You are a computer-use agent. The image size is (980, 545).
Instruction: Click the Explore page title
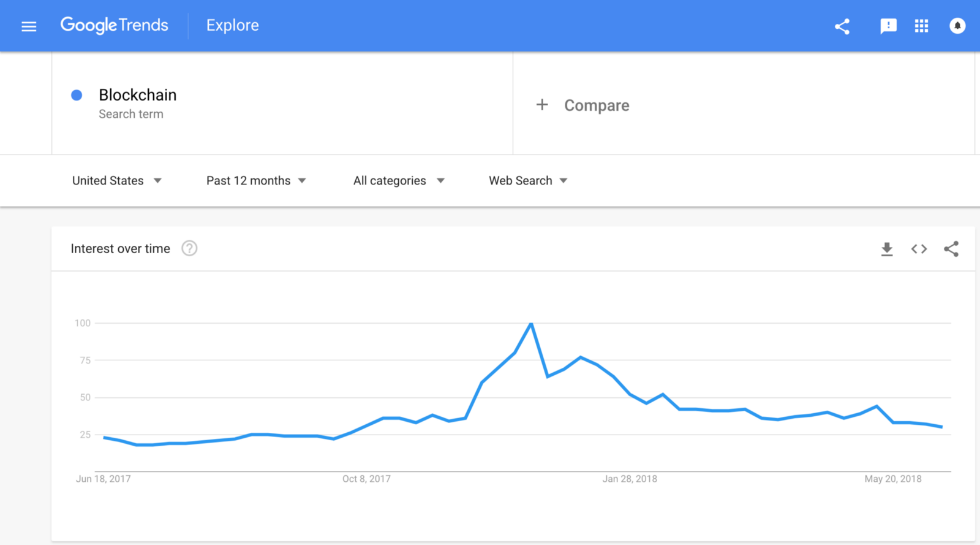pos(232,25)
